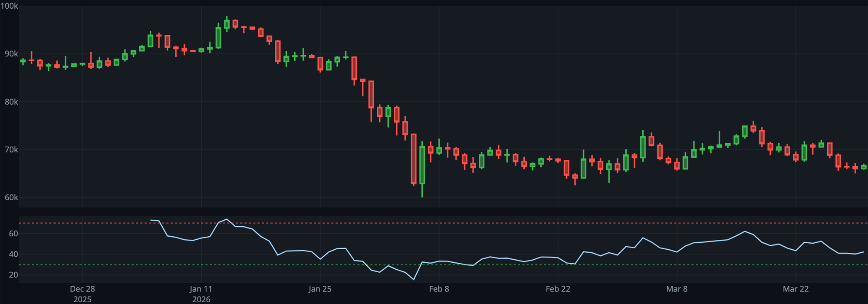Click the 40 label on indicator axis
Image resolution: width=868 pixels, height=304 pixels.
(13, 254)
